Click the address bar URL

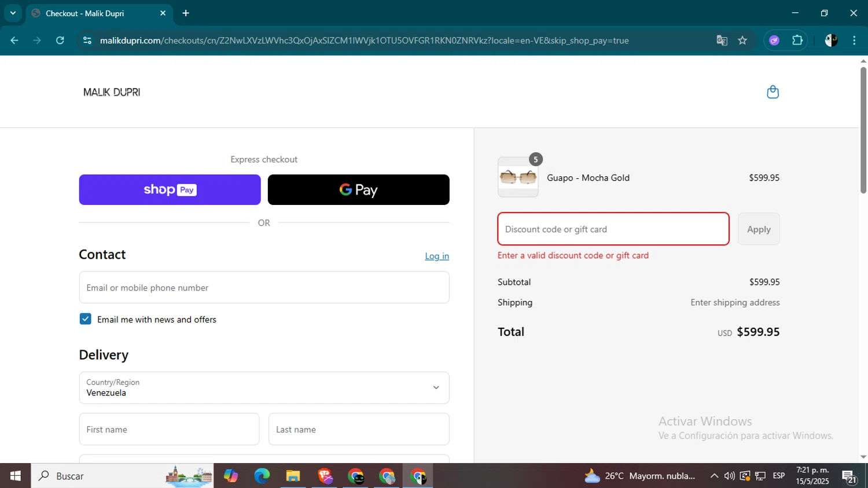click(x=364, y=41)
